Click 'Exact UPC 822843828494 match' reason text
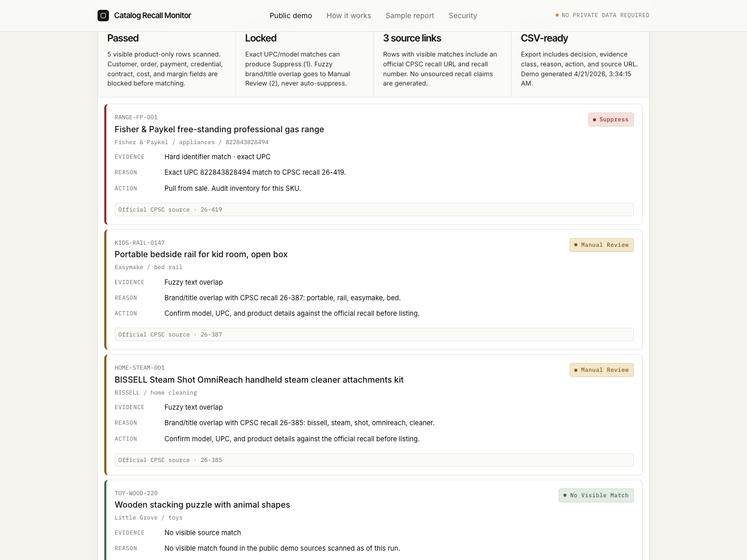The width and height of the screenshot is (747, 560). coord(255,173)
